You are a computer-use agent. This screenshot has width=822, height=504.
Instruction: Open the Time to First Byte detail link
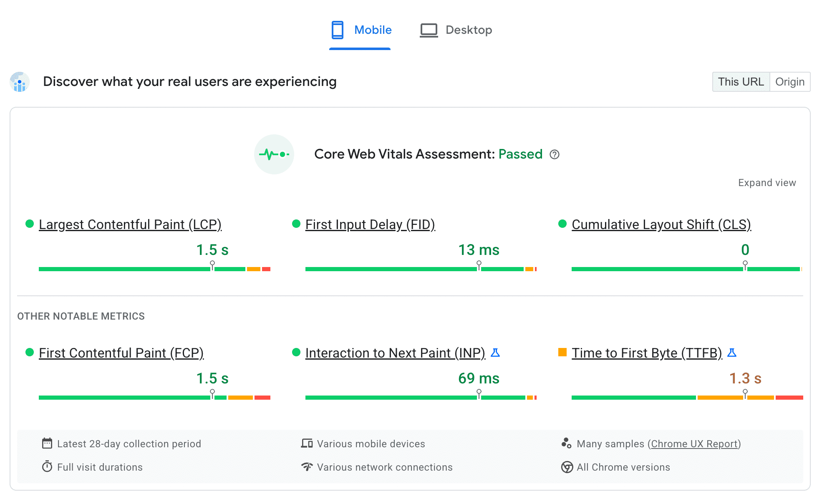click(x=646, y=353)
